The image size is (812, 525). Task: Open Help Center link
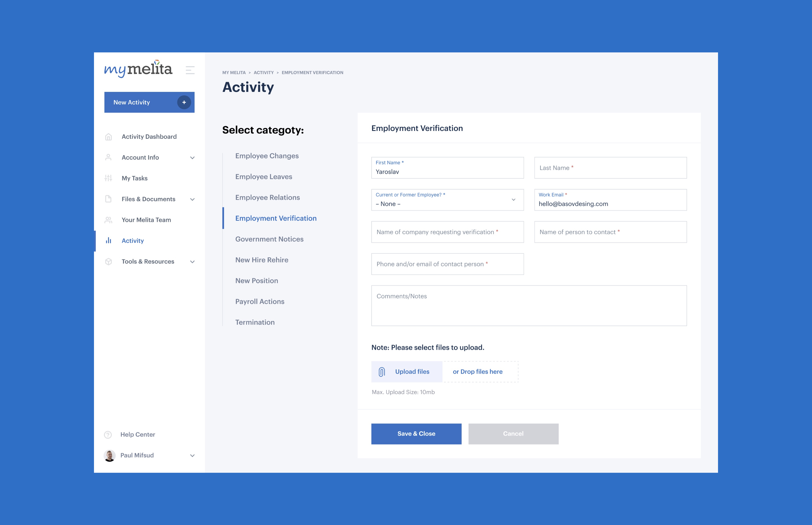pyautogui.click(x=138, y=435)
